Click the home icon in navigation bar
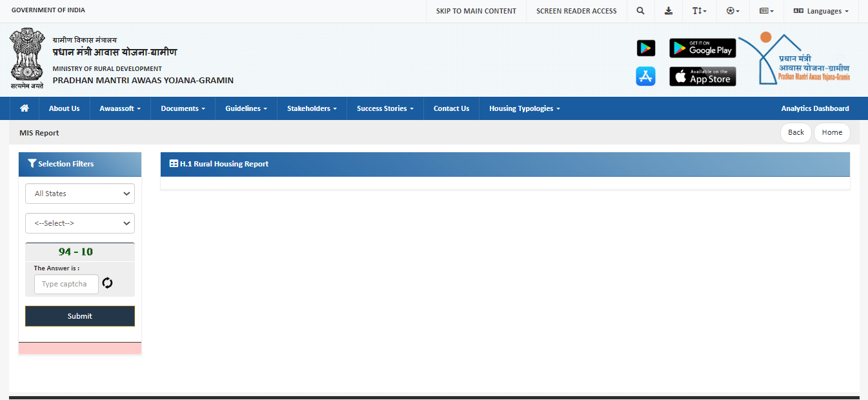 pyautogui.click(x=25, y=108)
